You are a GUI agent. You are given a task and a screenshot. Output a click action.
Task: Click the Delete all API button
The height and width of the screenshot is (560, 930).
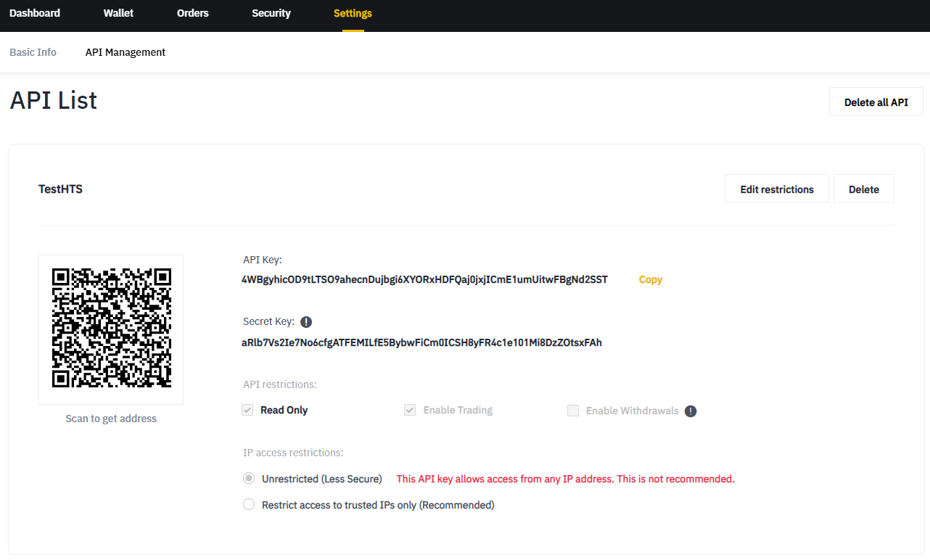click(x=876, y=102)
